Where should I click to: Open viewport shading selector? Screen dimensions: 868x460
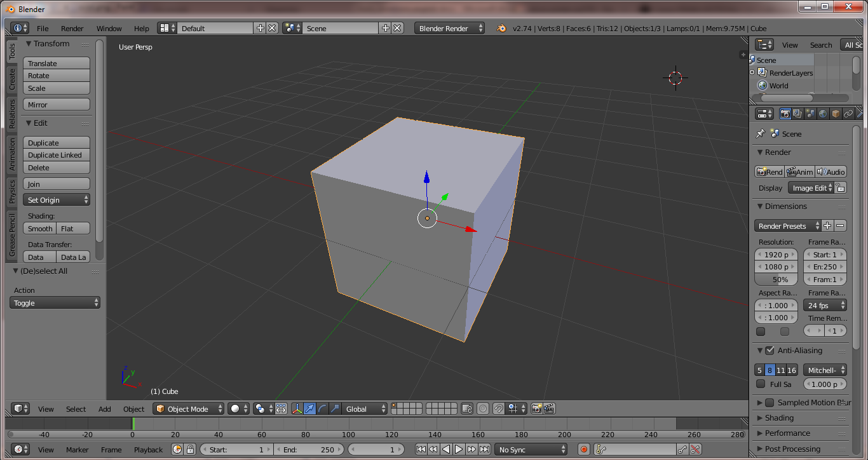(238, 409)
